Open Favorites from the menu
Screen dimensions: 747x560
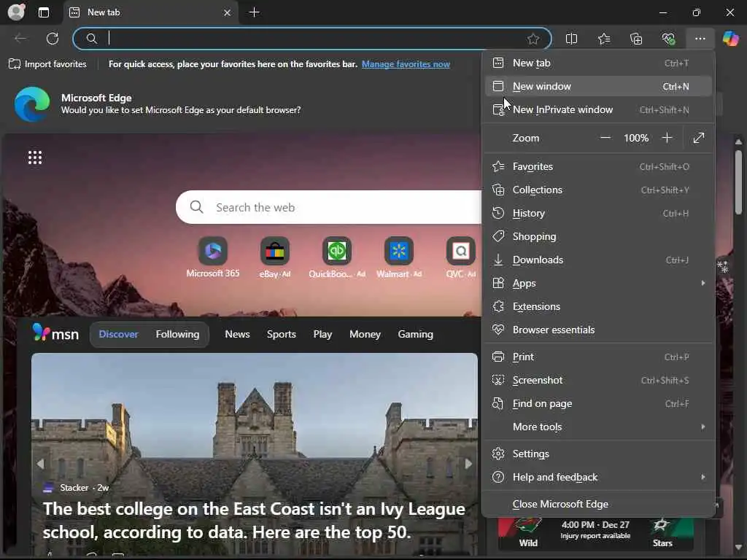598,167
